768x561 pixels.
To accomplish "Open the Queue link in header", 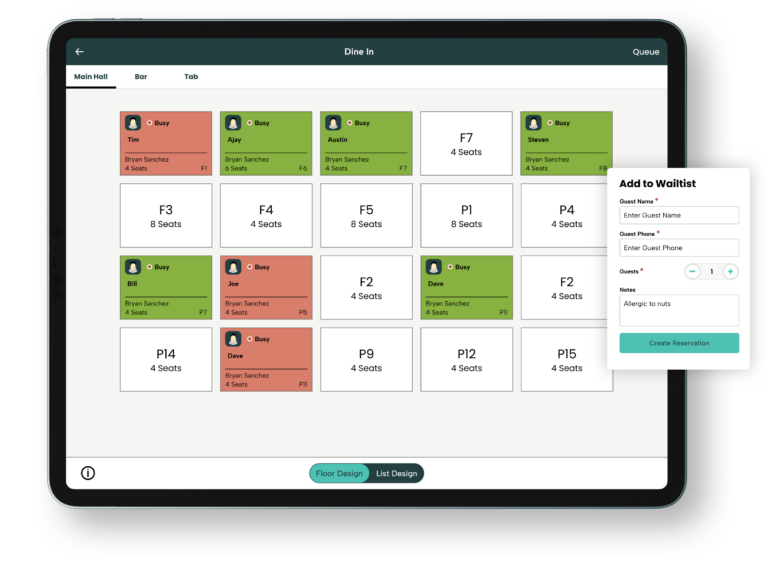I will tap(646, 52).
